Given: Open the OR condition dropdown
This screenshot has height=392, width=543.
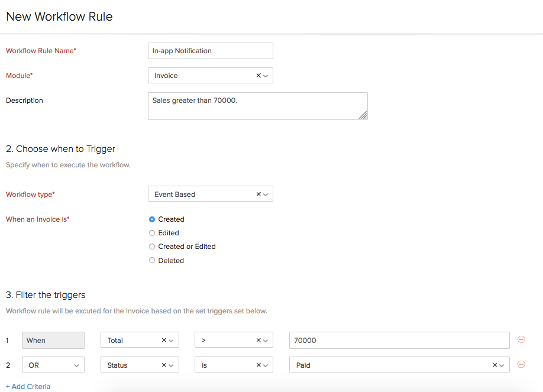Looking at the screenshot, I should tap(53, 365).
